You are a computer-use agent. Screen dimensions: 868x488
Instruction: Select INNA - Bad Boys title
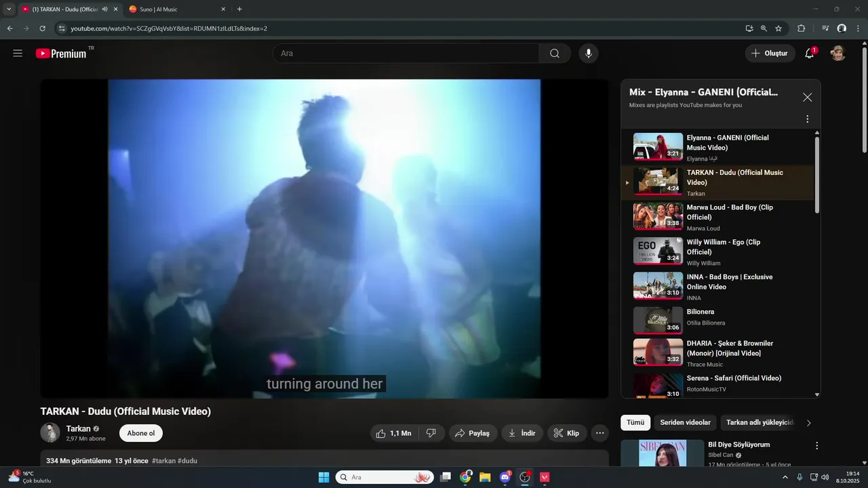coord(730,282)
